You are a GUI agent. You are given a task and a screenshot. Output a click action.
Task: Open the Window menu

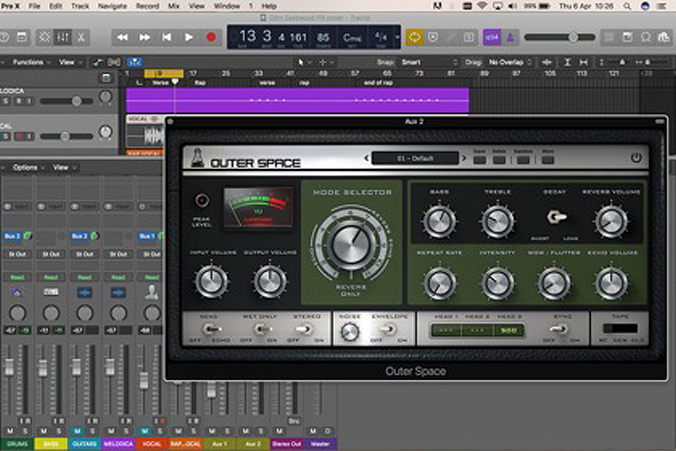(227, 6)
